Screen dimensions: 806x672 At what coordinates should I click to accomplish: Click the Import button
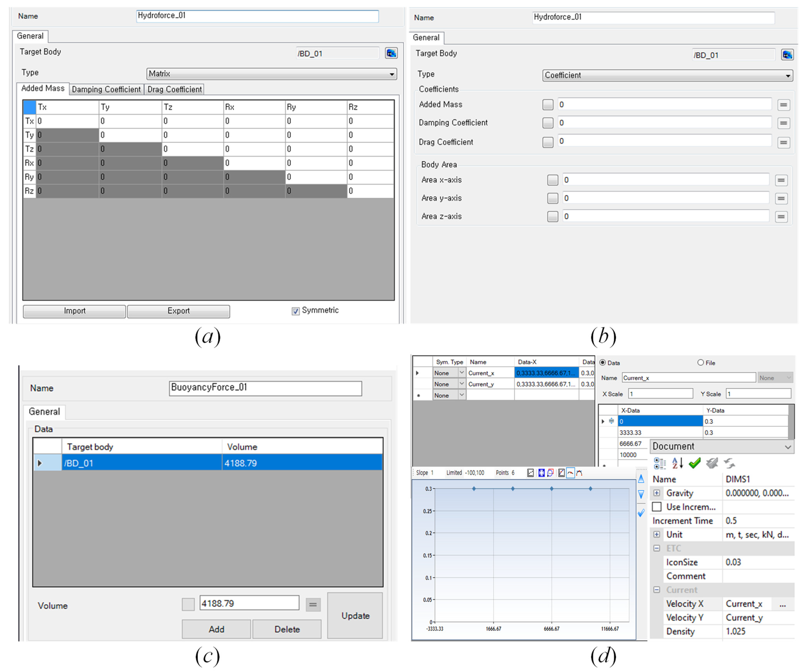click(74, 311)
